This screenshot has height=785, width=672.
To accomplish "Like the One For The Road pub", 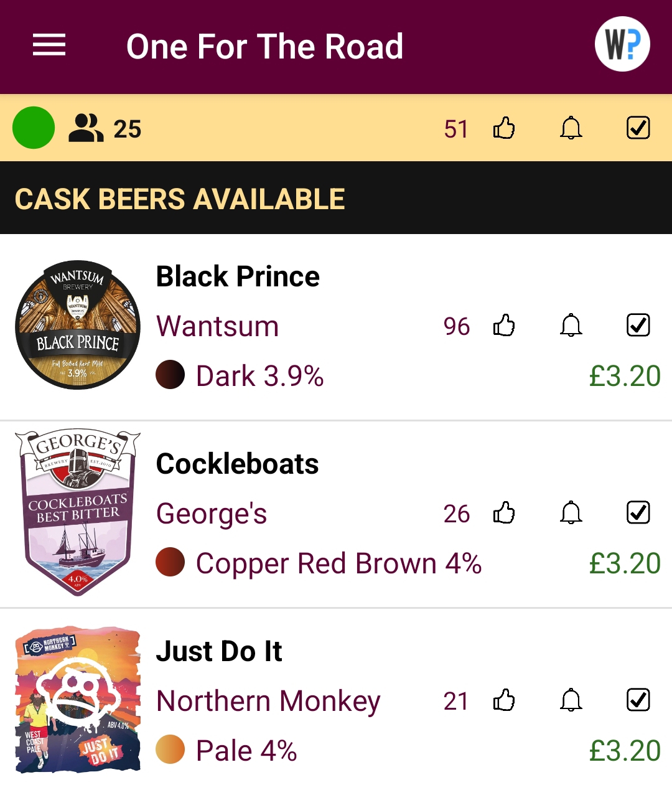I will pos(504,128).
